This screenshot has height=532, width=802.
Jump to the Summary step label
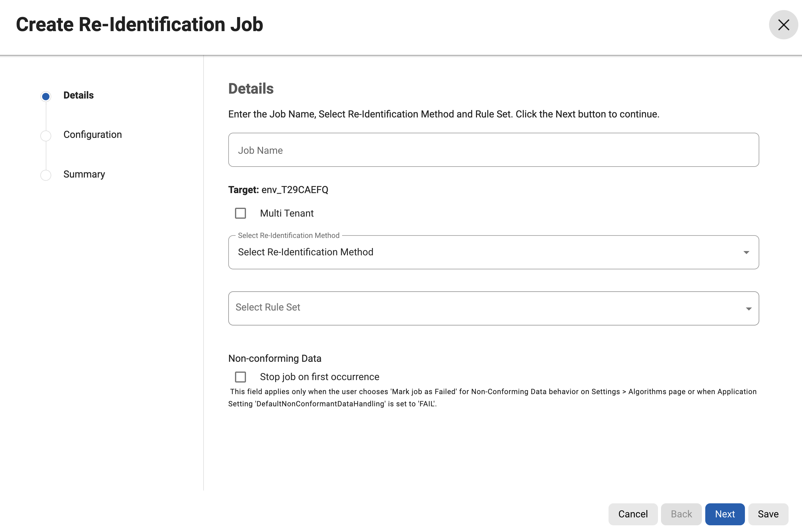84,174
